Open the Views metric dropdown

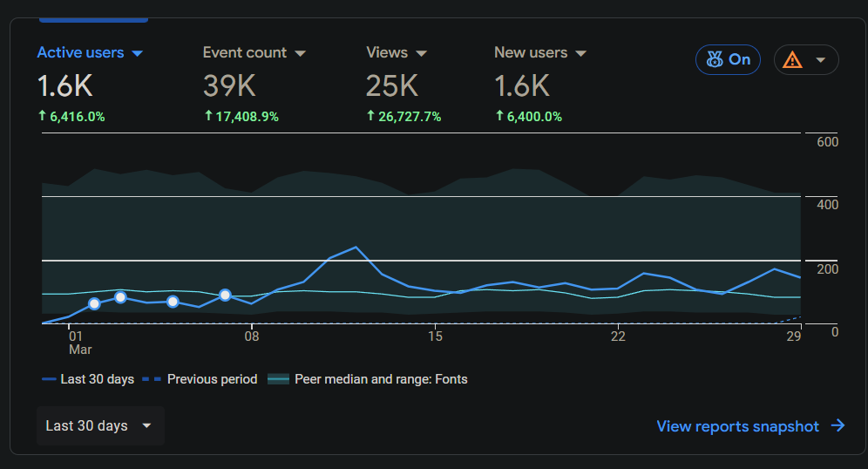(397, 52)
